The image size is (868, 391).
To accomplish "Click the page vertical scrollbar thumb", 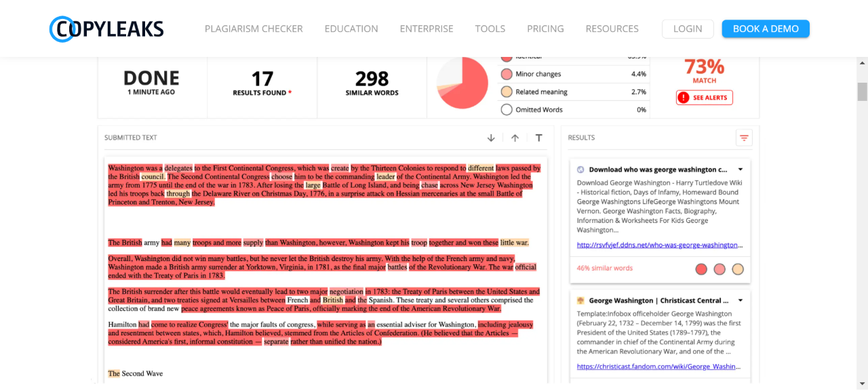I will 862,91.
